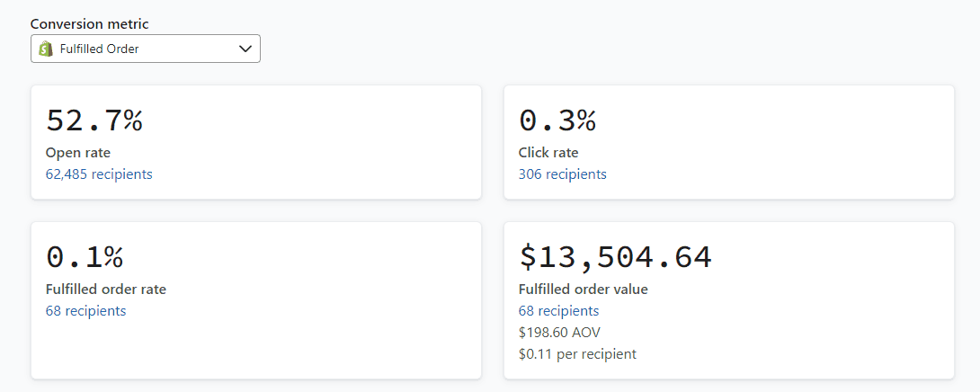Select the $198.60 AOV text
The height and width of the screenshot is (392, 980).
559,333
